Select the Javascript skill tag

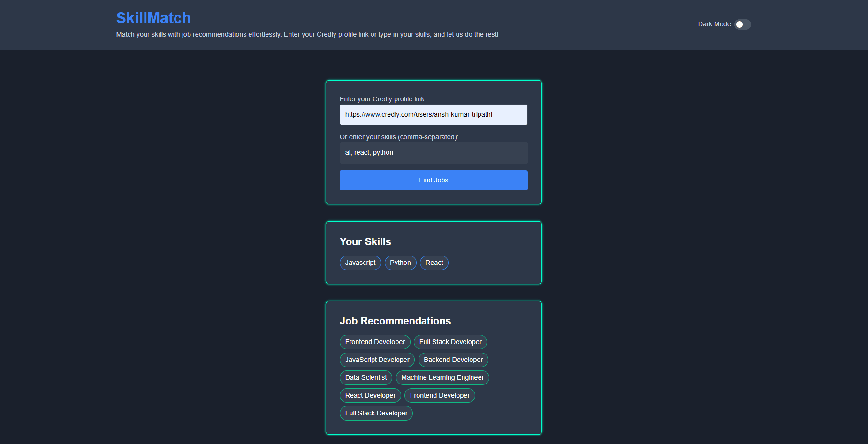click(x=360, y=263)
